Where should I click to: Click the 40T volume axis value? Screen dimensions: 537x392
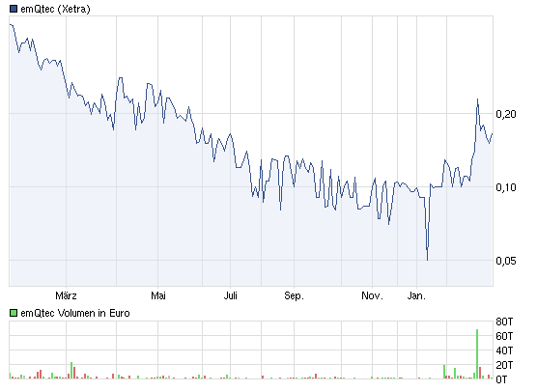tap(504, 350)
